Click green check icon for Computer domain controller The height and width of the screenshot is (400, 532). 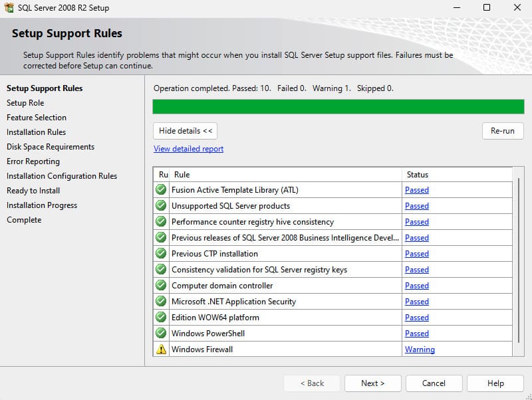(x=161, y=286)
